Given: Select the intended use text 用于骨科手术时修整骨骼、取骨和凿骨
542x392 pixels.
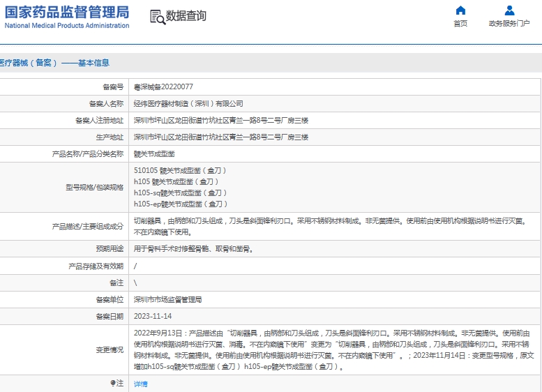Looking at the screenshot, I should tap(193, 248).
